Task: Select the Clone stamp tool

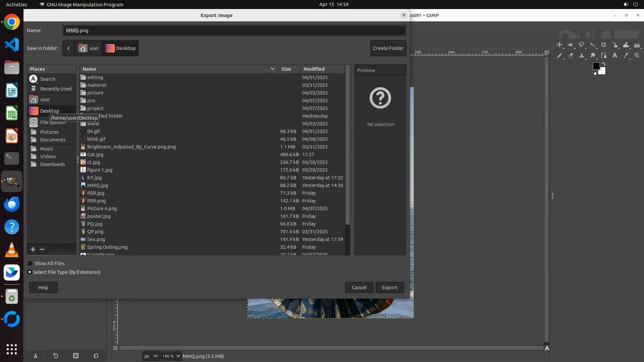Action: click(582, 56)
